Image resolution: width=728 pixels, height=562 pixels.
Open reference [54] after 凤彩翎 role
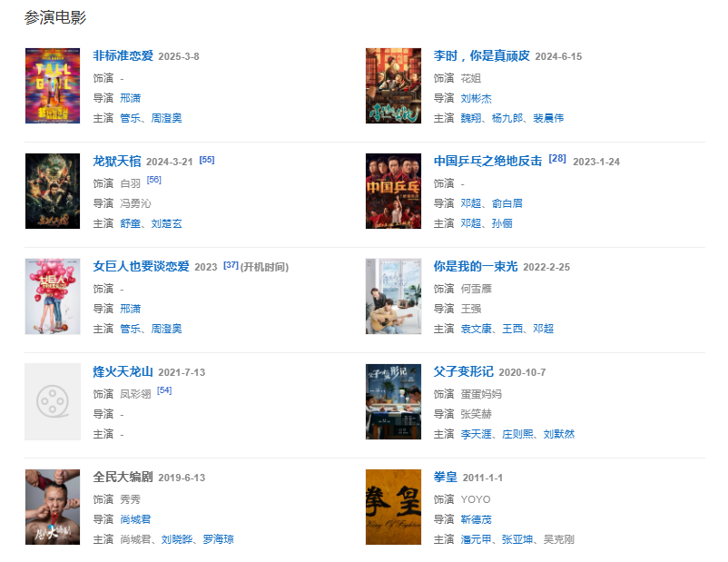pos(164,390)
